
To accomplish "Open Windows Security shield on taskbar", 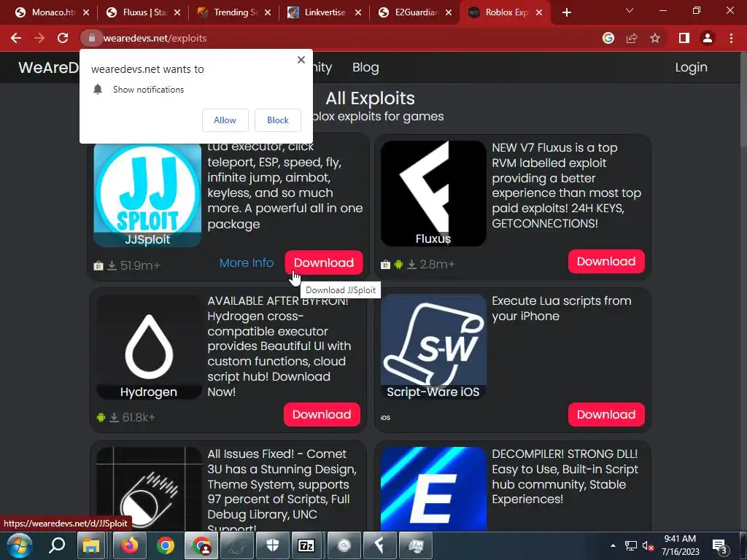I will (273, 545).
